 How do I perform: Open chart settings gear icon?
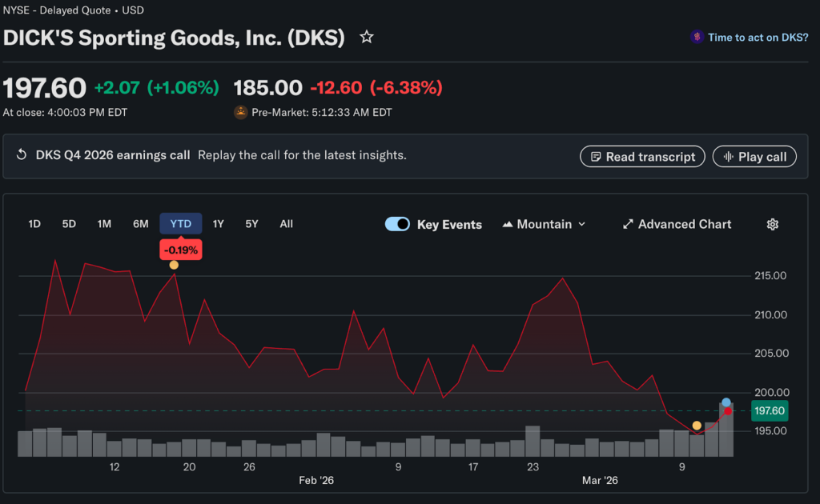tap(772, 225)
